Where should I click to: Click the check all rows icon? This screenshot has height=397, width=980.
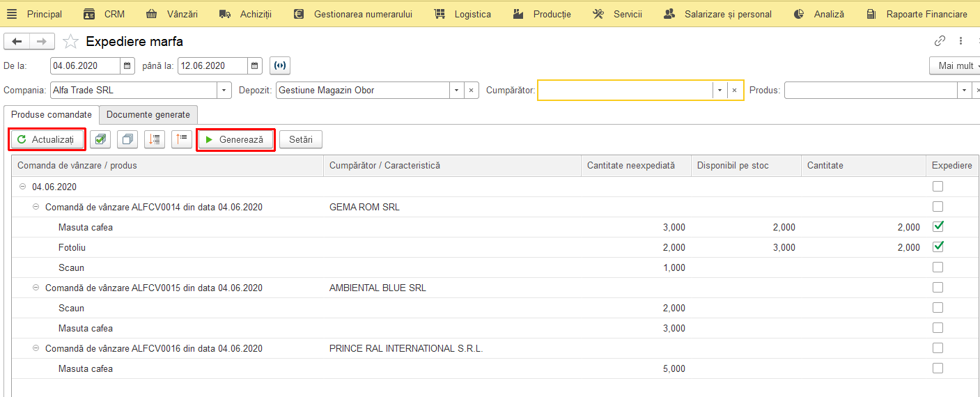click(x=100, y=139)
